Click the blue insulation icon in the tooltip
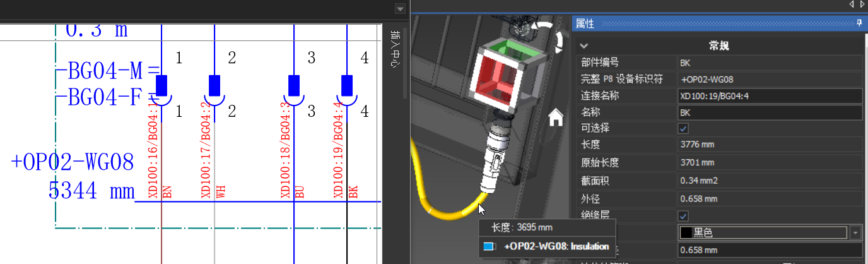This screenshot has width=868, height=264. [x=488, y=247]
